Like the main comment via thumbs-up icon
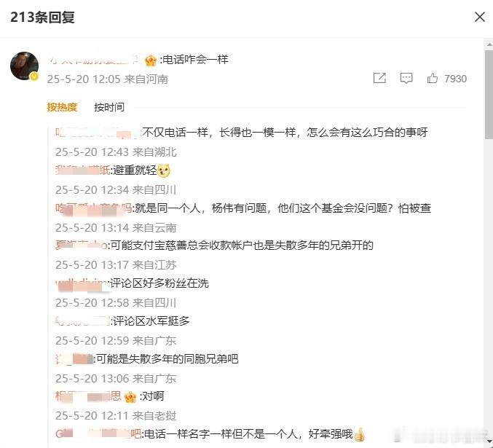This screenshot has width=493, height=448. pos(433,78)
